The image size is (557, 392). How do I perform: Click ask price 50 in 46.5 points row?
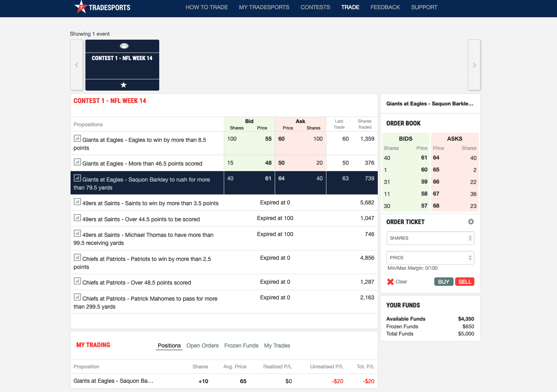point(282,163)
